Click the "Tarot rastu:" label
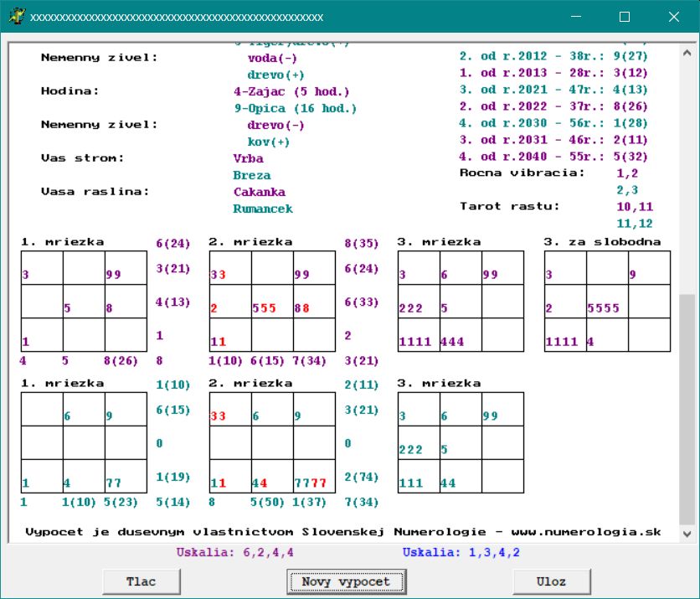This screenshot has height=599, width=700. point(510,206)
